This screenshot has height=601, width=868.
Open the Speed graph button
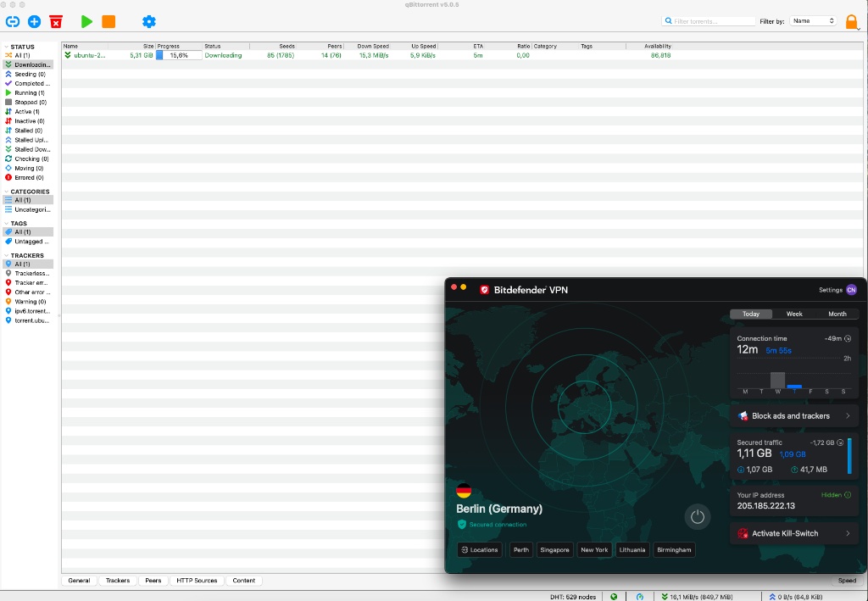[847, 581]
